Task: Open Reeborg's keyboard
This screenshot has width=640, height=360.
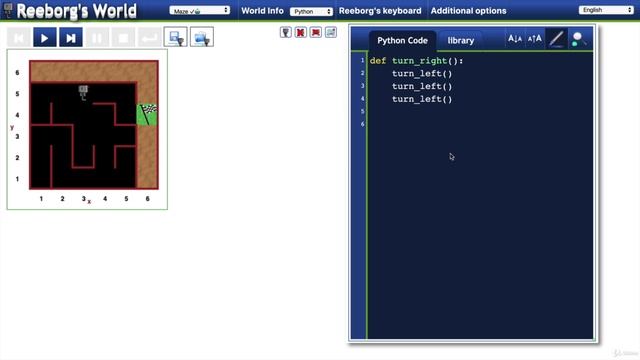Action: point(380,11)
